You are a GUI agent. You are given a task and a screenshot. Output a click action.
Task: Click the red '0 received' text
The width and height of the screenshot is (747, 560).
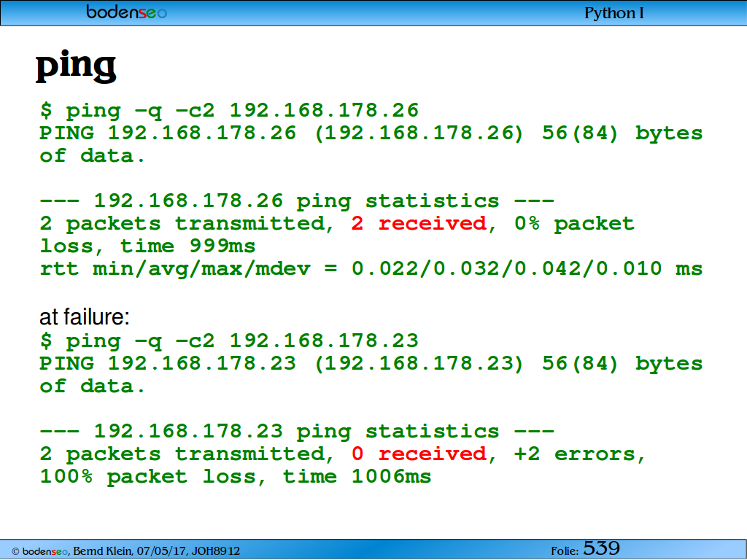[419, 454]
